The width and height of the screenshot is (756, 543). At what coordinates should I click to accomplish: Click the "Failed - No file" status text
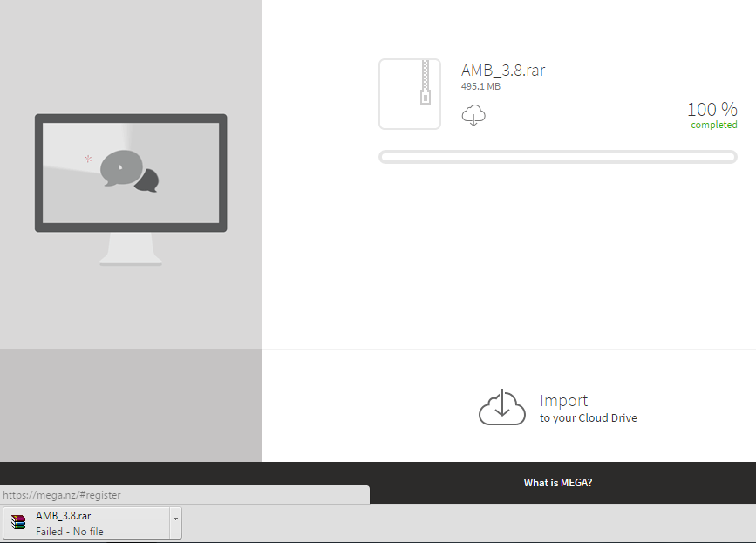click(x=70, y=531)
